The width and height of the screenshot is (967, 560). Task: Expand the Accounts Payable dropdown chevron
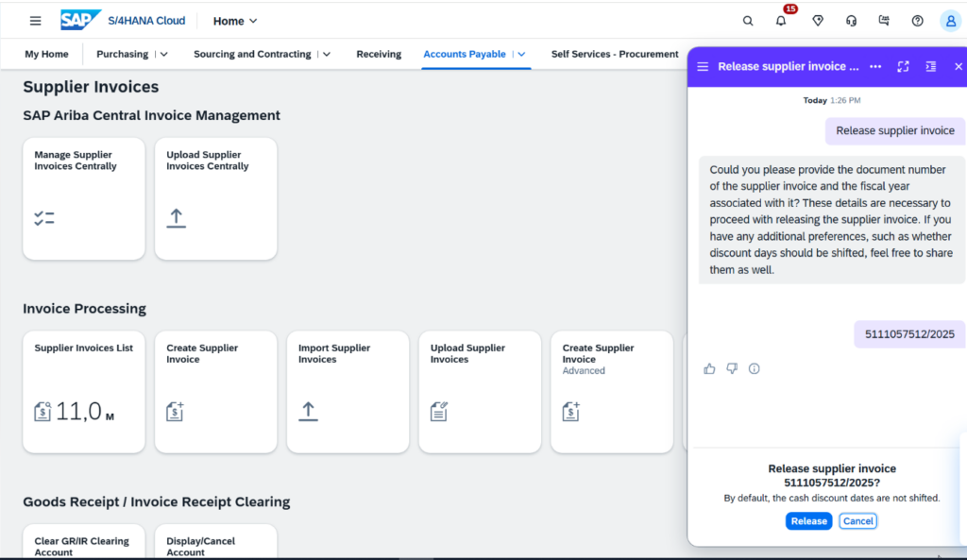pos(521,55)
